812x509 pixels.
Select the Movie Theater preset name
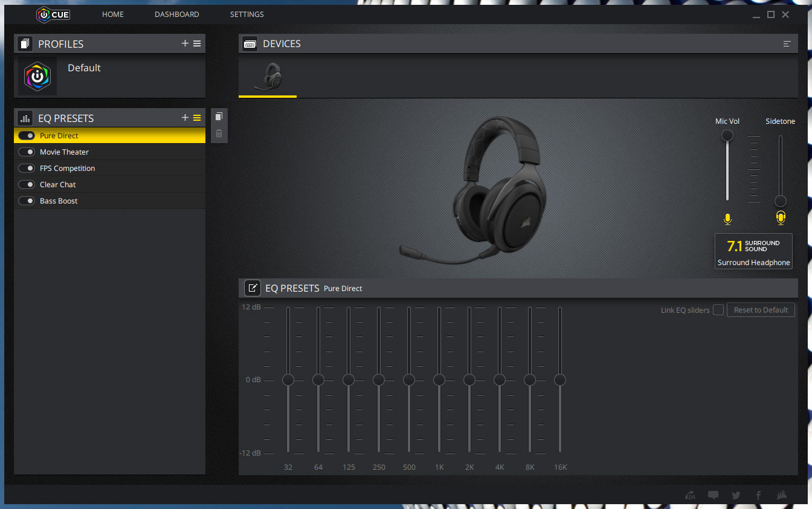click(64, 152)
